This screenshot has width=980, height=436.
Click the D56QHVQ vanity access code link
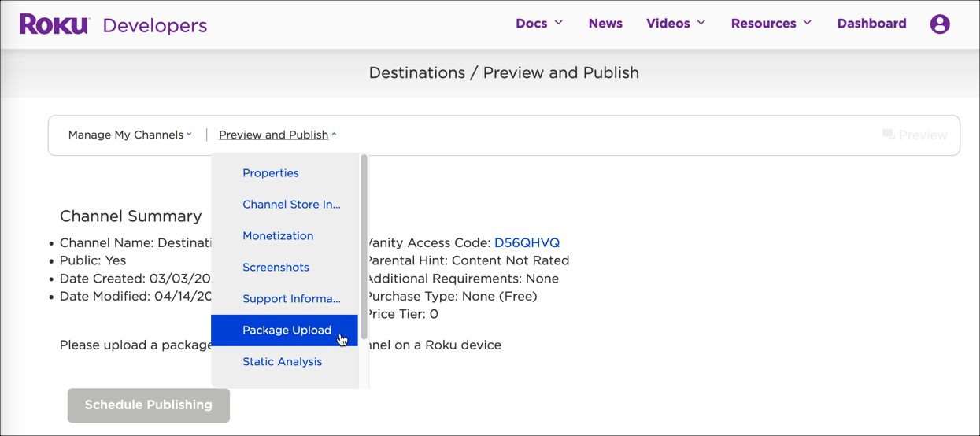click(x=527, y=243)
